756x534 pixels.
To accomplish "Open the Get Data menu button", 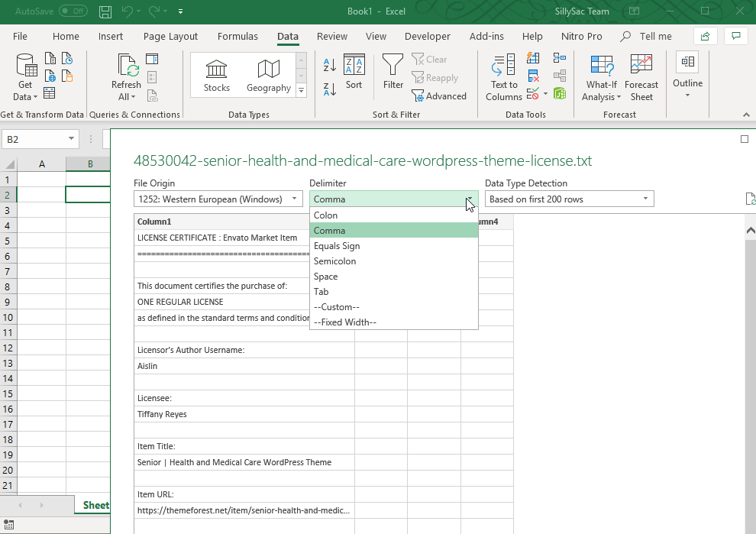I will point(25,77).
